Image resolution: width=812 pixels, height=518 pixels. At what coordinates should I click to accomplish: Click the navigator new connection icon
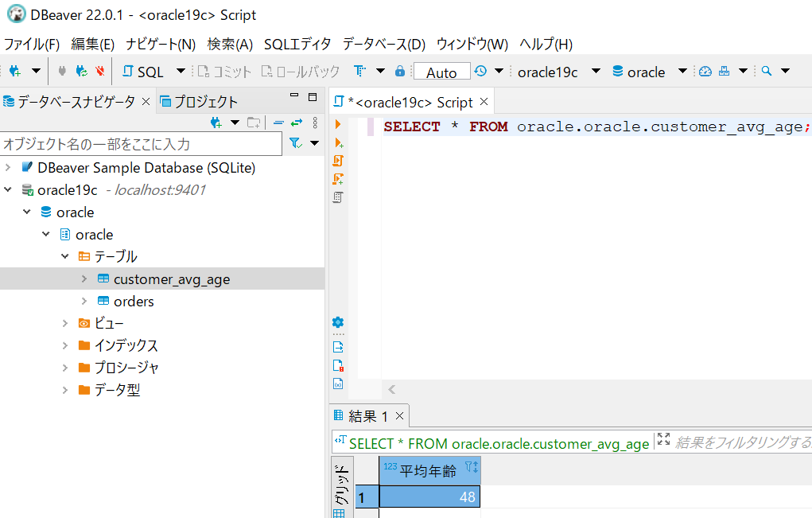216,123
